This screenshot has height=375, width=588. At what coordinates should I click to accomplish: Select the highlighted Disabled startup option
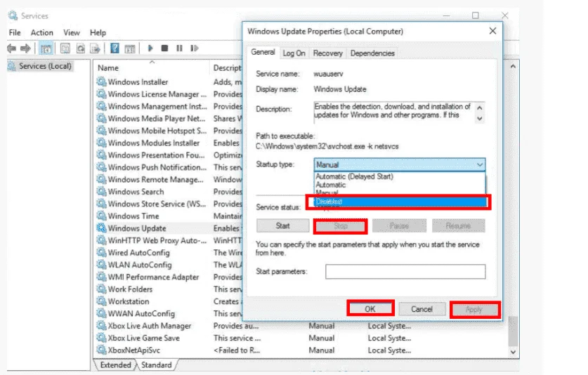(x=399, y=202)
